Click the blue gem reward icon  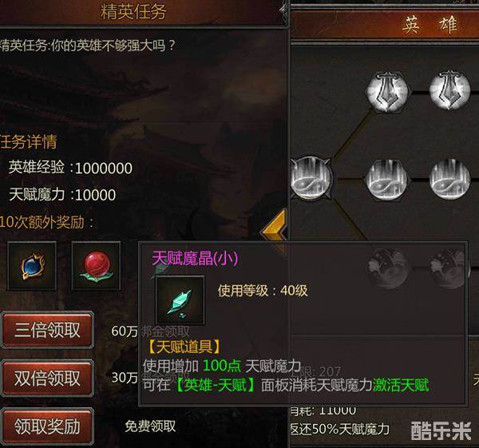[32, 266]
